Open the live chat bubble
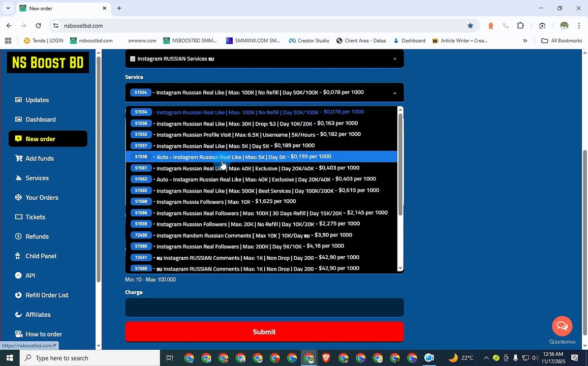Viewport: 588px width, 366px height. (562, 326)
